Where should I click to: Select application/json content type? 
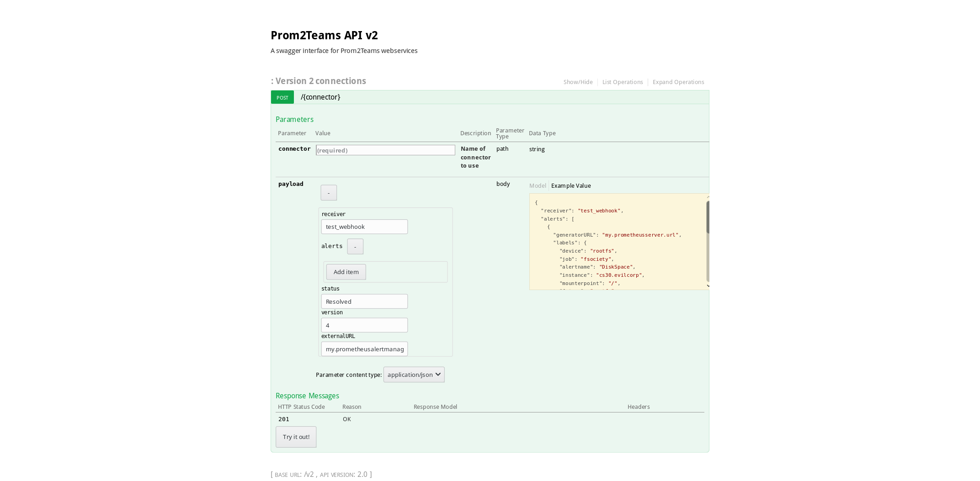tap(410, 375)
